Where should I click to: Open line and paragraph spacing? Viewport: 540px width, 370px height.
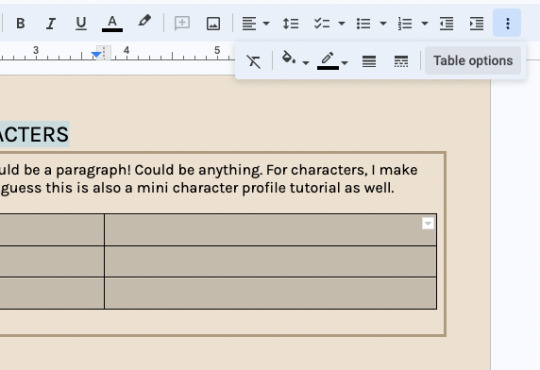(x=290, y=23)
